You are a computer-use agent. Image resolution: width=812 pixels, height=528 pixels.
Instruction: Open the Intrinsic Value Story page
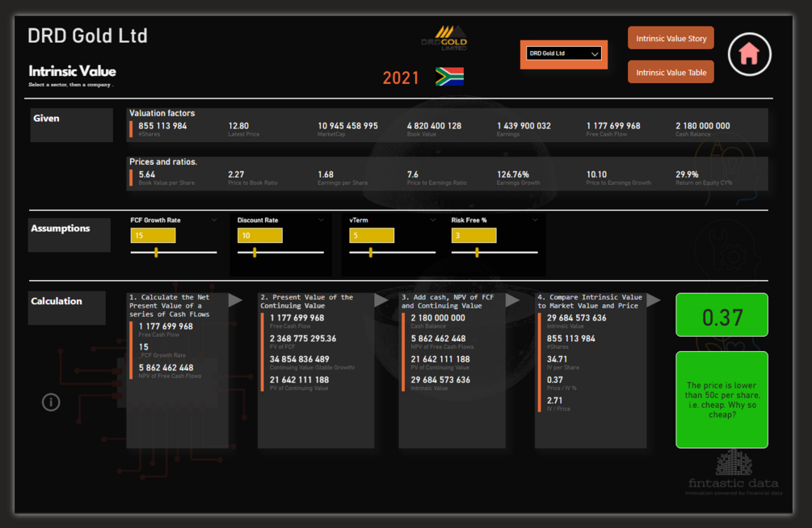(x=671, y=38)
